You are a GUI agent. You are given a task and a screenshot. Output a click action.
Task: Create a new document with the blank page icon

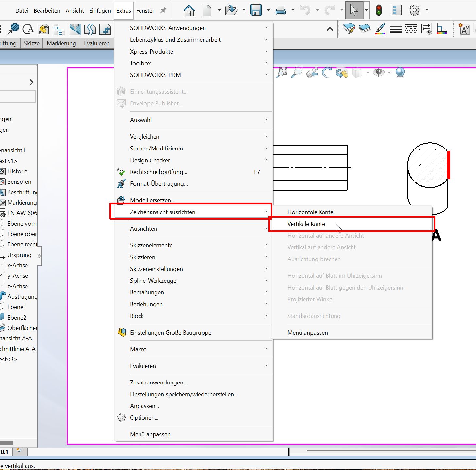(207, 10)
